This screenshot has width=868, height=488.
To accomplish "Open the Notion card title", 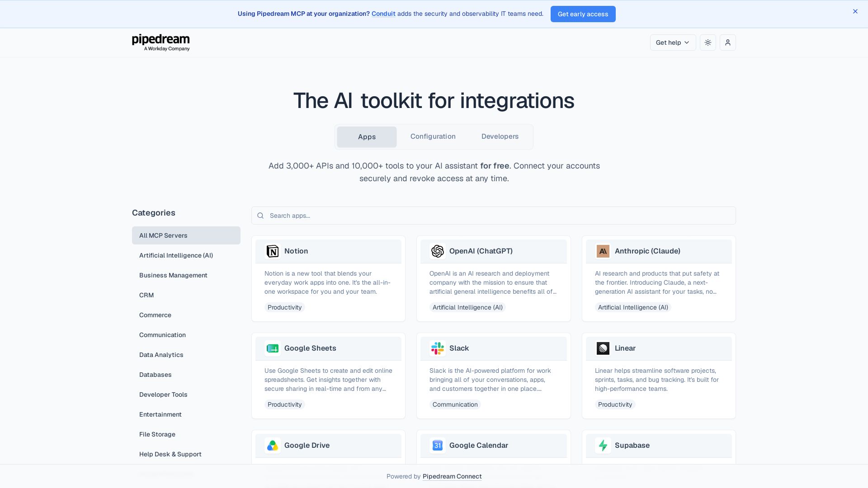I will coord(296,251).
